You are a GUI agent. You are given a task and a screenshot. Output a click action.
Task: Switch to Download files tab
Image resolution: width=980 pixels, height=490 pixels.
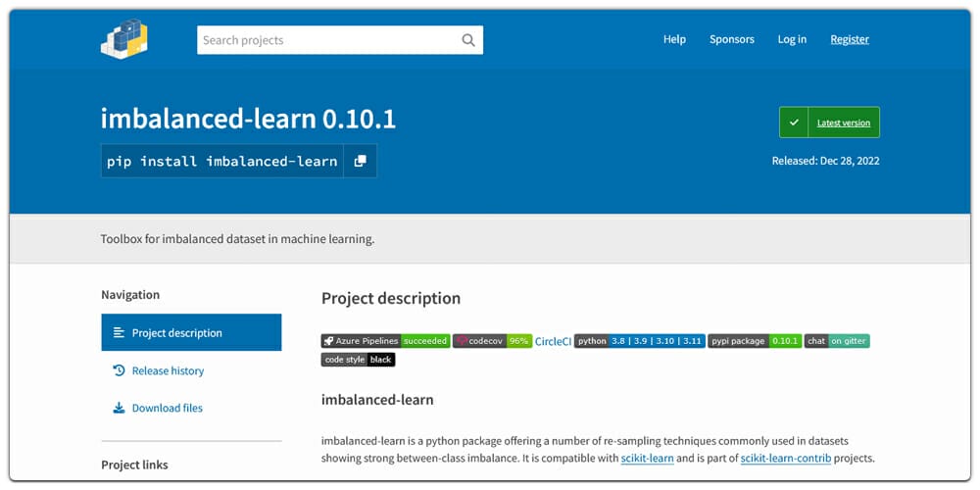(x=191, y=408)
